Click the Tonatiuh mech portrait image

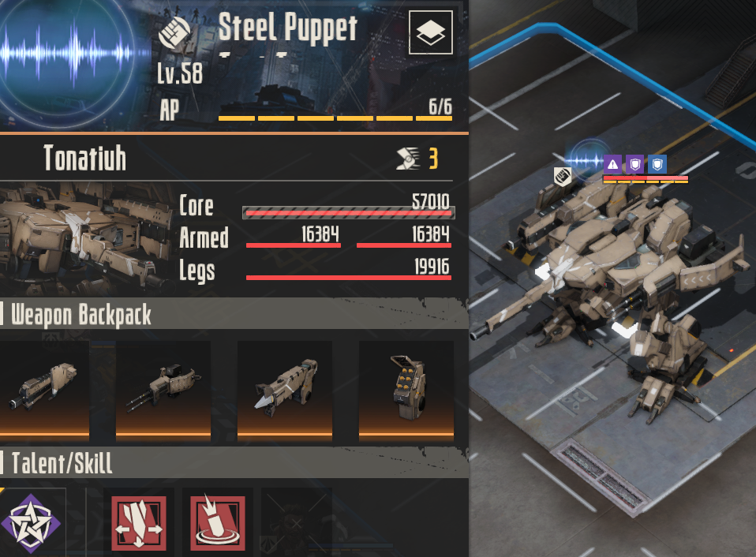click(87, 238)
